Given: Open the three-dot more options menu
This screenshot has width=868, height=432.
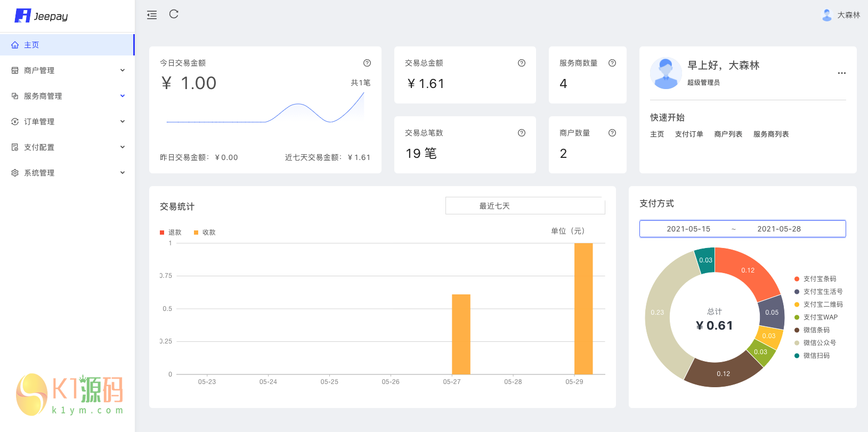Looking at the screenshot, I should (x=842, y=73).
